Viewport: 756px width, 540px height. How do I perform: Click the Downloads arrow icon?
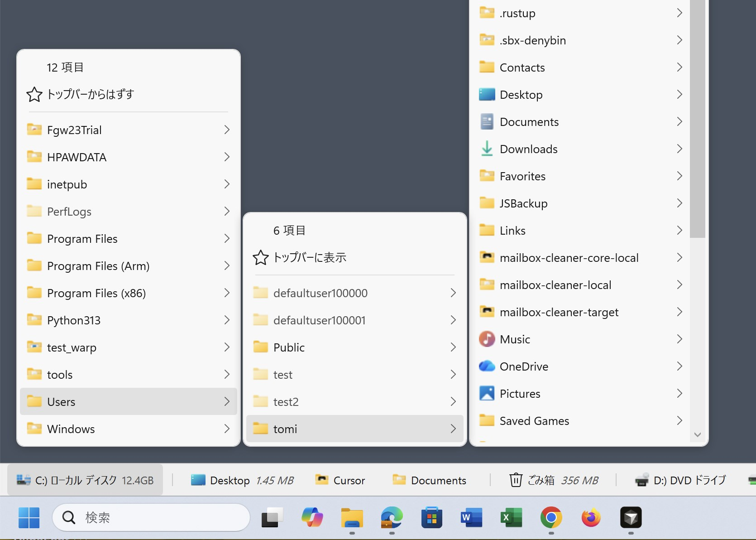(x=487, y=149)
